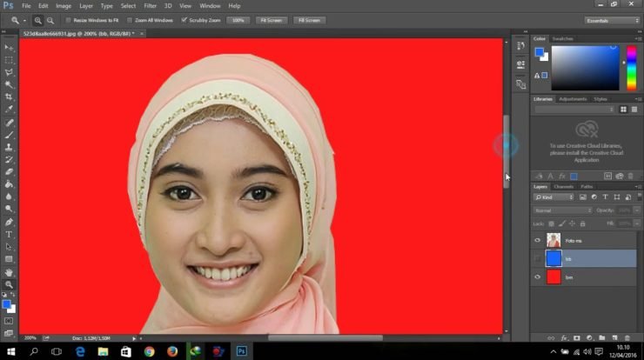Viewport: 644px width, 360px height.
Task: Open the Filter menu
Action: coord(151,6)
